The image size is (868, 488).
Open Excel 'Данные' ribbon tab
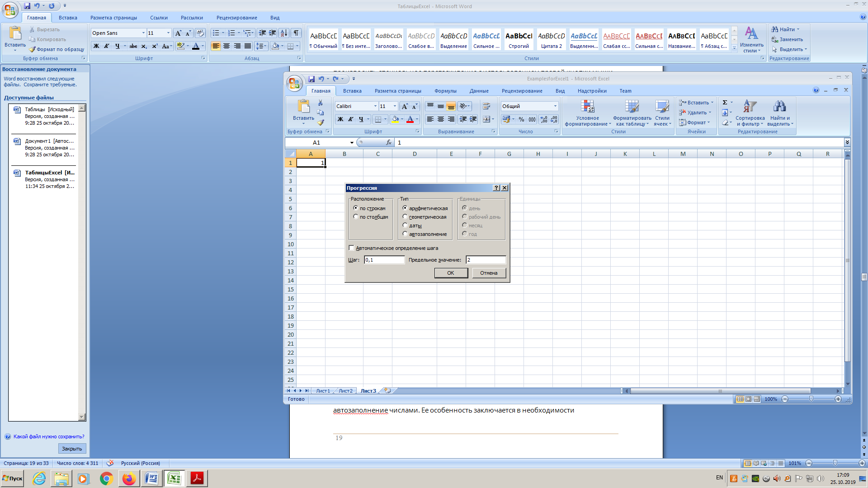(479, 91)
